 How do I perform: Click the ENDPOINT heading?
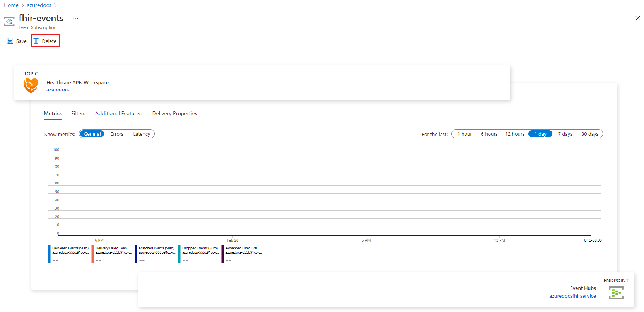(x=616, y=280)
